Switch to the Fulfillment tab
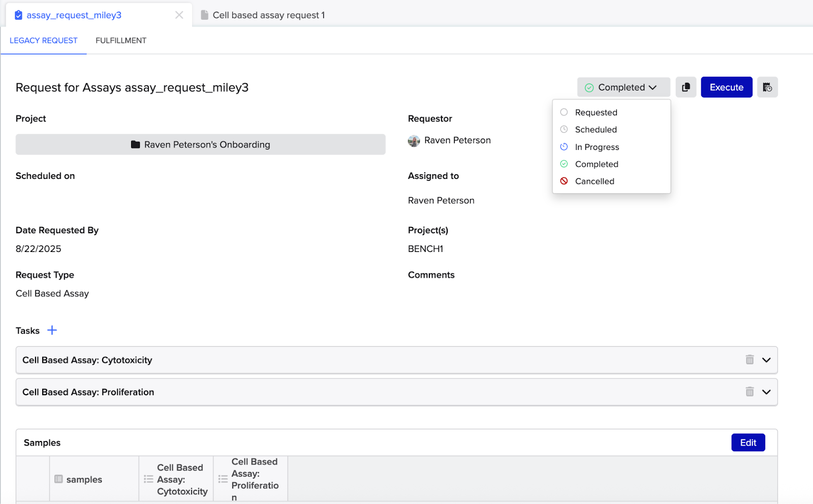This screenshot has height=504, width=813. tap(121, 41)
